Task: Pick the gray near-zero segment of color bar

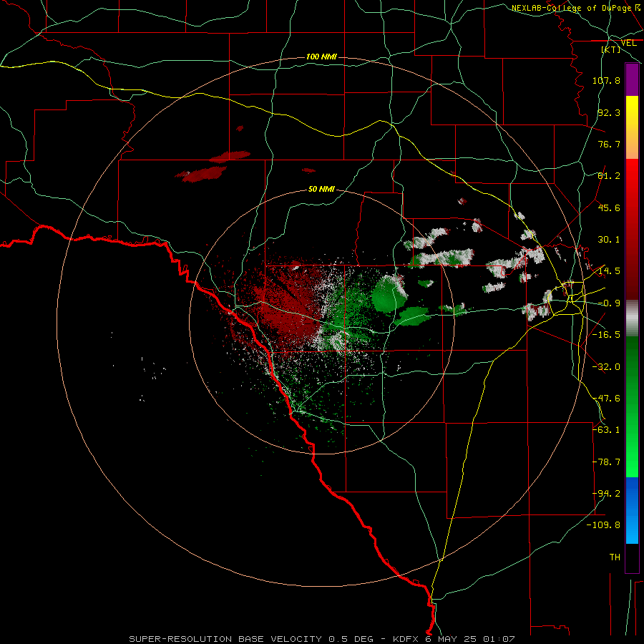Action: (x=632, y=318)
